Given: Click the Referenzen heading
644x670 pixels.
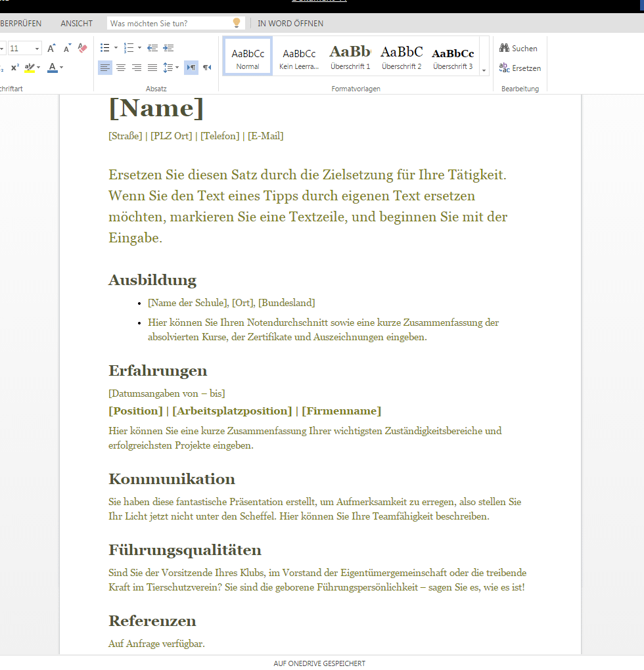Looking at the screenshot, I should (x=152, y=621).
